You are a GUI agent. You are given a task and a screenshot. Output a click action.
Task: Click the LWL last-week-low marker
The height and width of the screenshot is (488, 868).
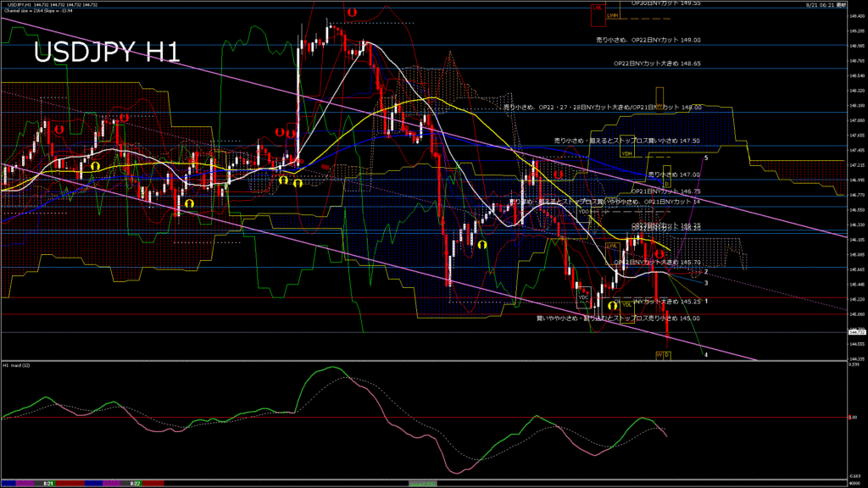point(610,246)
